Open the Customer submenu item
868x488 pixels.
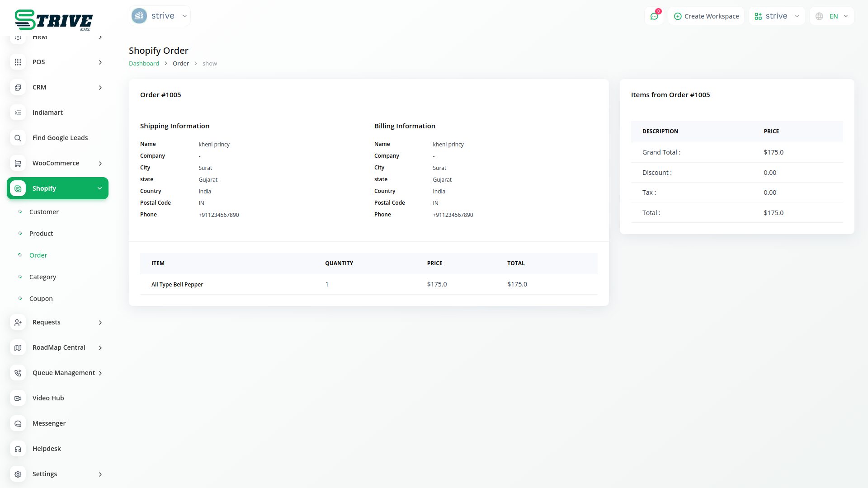(x=44, y=212)
